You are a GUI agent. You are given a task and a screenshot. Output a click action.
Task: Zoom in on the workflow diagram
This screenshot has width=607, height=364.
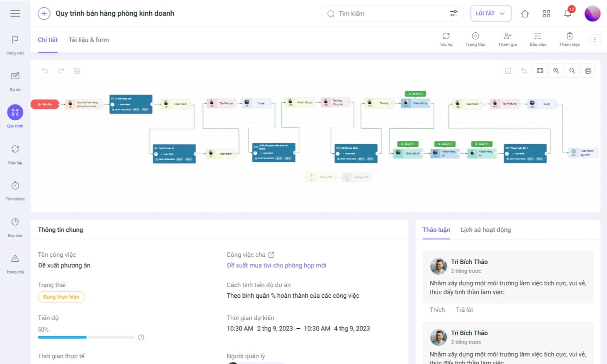click(x=556, y=71)
